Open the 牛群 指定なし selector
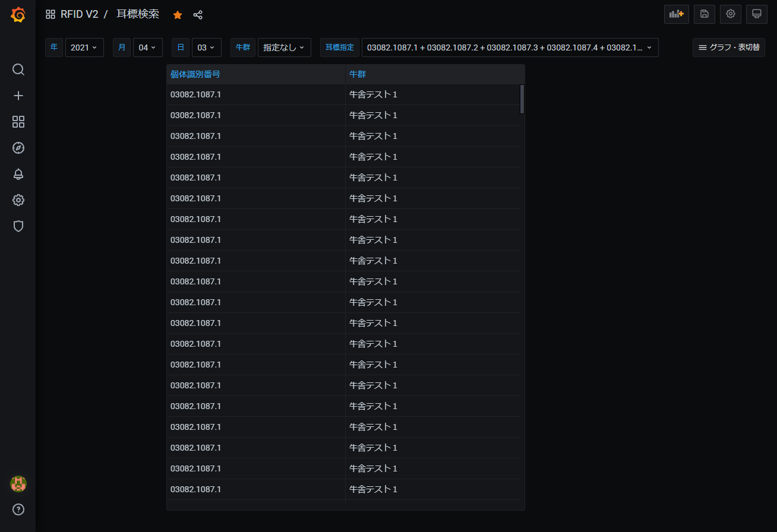Image resolution: width=777 pixels, height=532 pixels. point(284,47)
